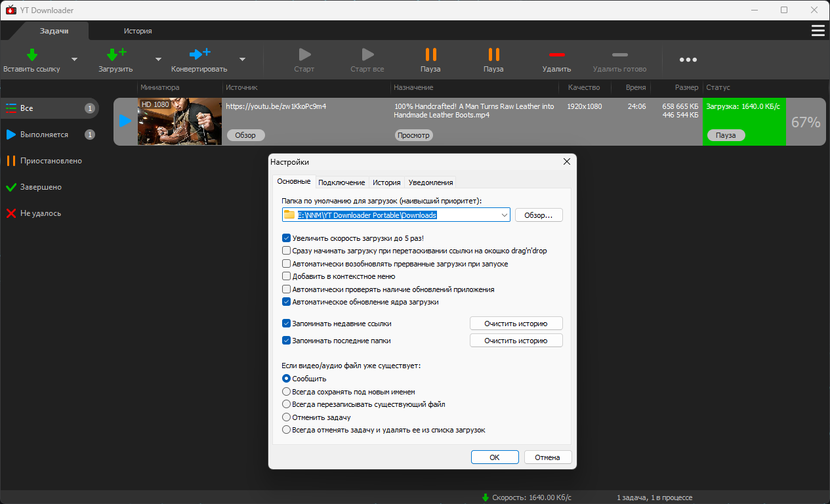Screen dimensions: 830x504
Task: Select the Не удалось filter in sidebar
Action: (x=49, y=213)
